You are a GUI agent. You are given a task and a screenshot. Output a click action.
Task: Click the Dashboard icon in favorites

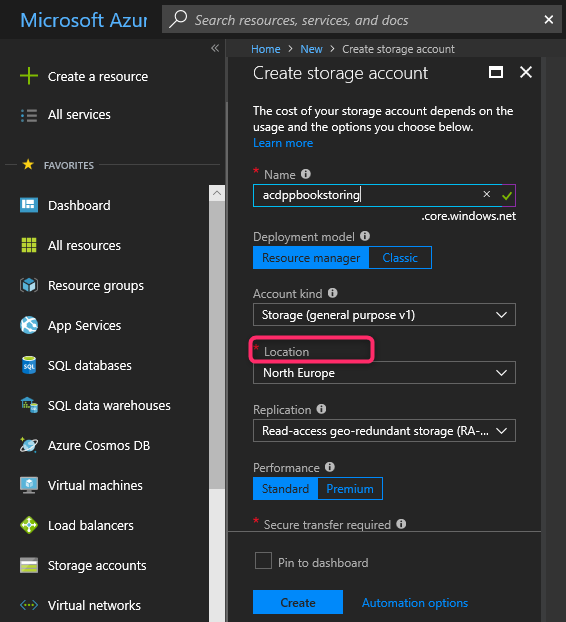coord(29,205)
